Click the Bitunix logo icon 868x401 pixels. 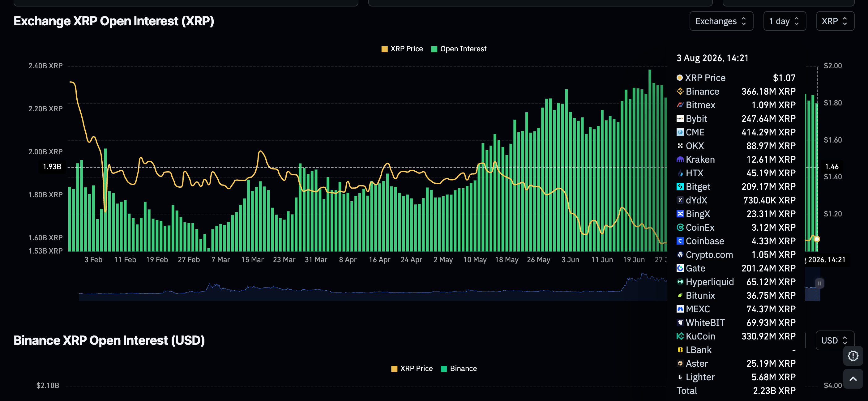(680, 295)
